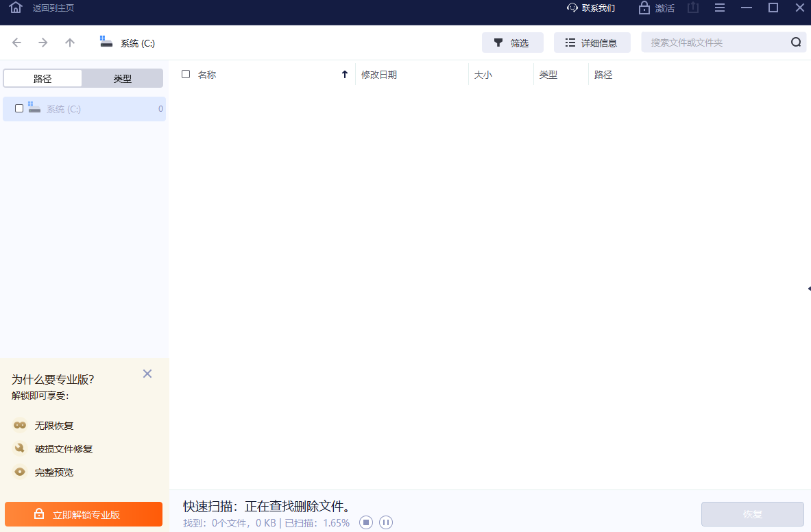The image size is (811, 532).
Task: Open the 联系我们 support option
Action: pos(591,8)
